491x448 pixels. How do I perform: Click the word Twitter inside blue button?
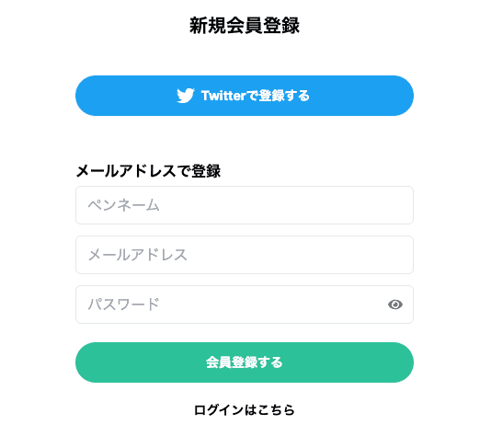(x=223, y=96)
